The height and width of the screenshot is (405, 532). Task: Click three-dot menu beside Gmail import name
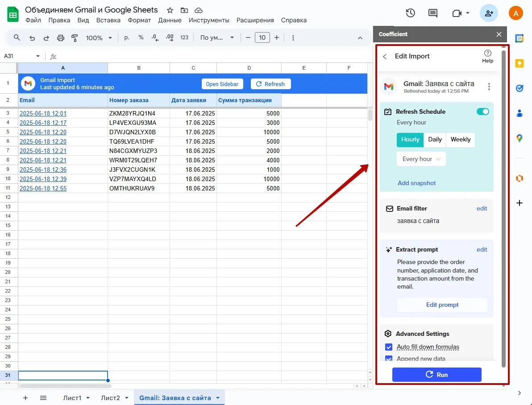click(489, 87)
